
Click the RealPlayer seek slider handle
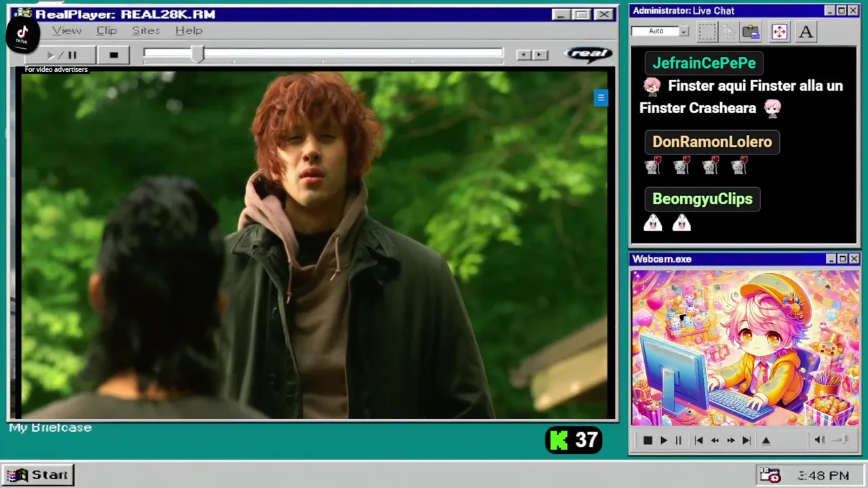click(197, 54)
